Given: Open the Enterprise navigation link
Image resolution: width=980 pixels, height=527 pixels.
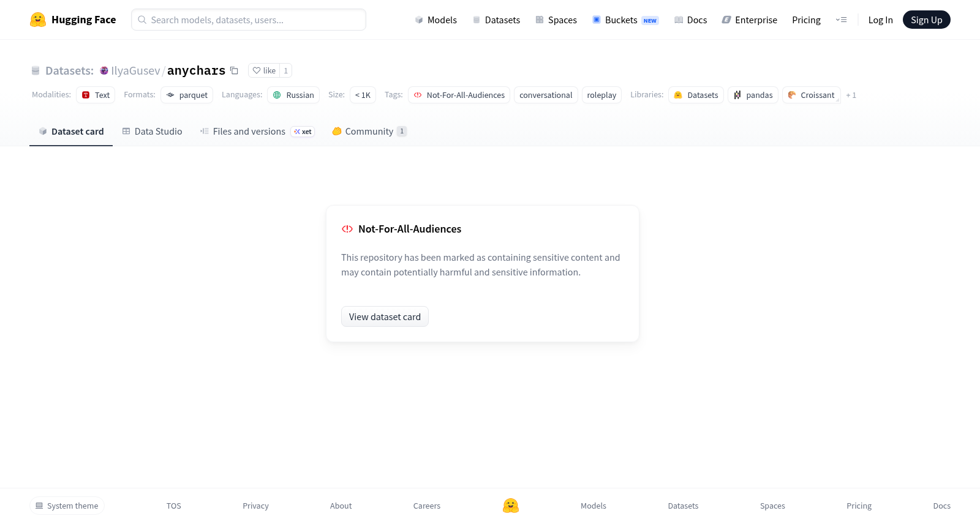Looking at the screenshot, I should [749, 20].
